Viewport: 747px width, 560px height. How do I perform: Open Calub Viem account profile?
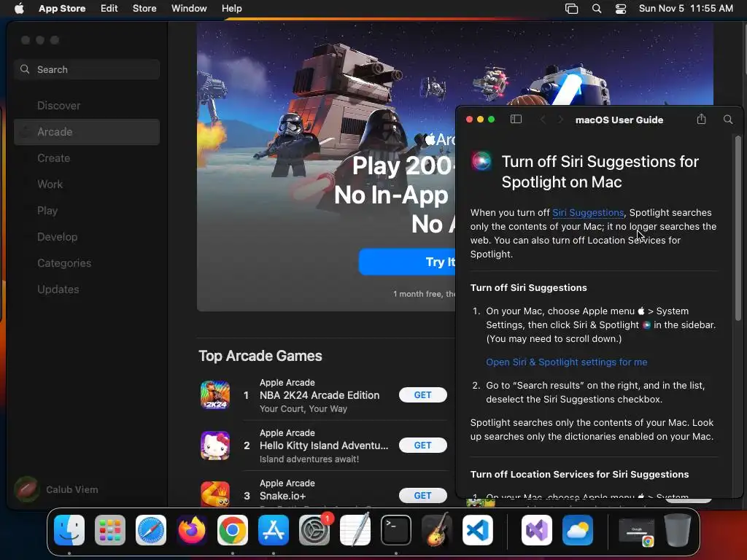(x=57, y=489)
